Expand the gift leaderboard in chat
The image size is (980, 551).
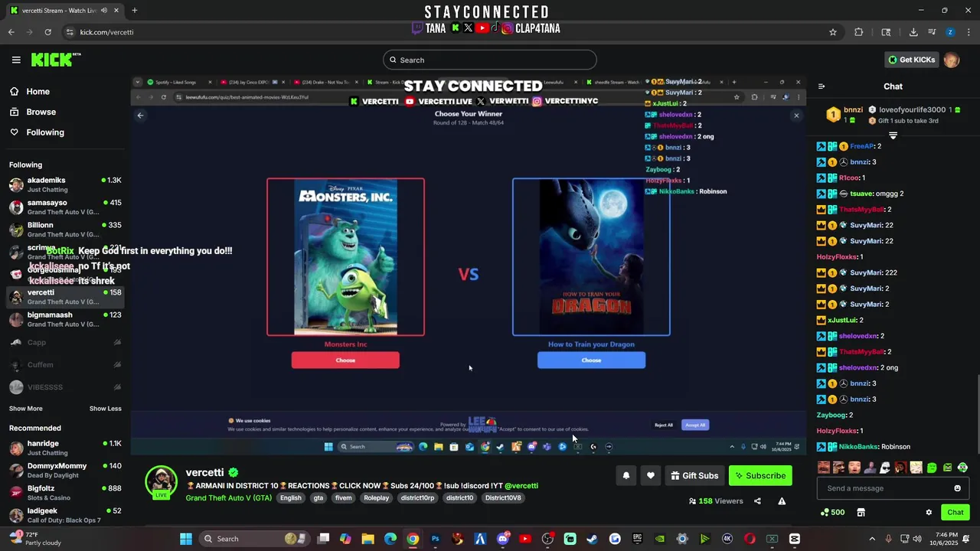[893, 135]
